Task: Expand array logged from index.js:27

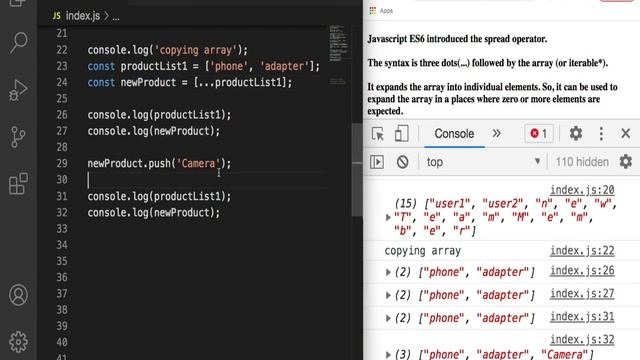Action: [x=388, y=295]
